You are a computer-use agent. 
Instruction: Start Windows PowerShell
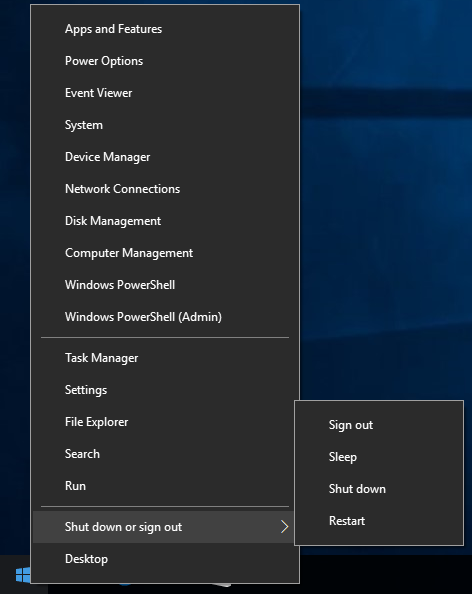[165, 285]
